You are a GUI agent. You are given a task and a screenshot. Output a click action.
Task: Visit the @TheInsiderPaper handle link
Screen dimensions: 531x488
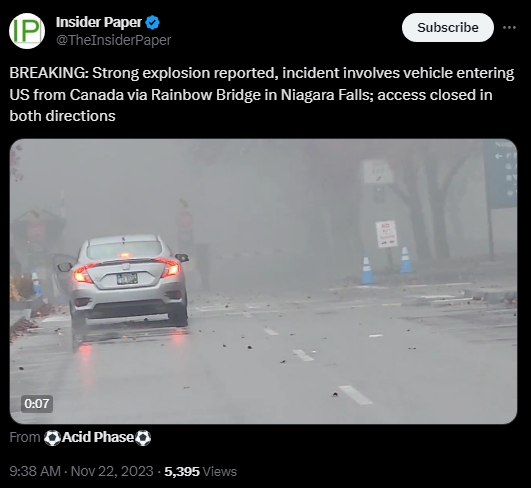113,40
